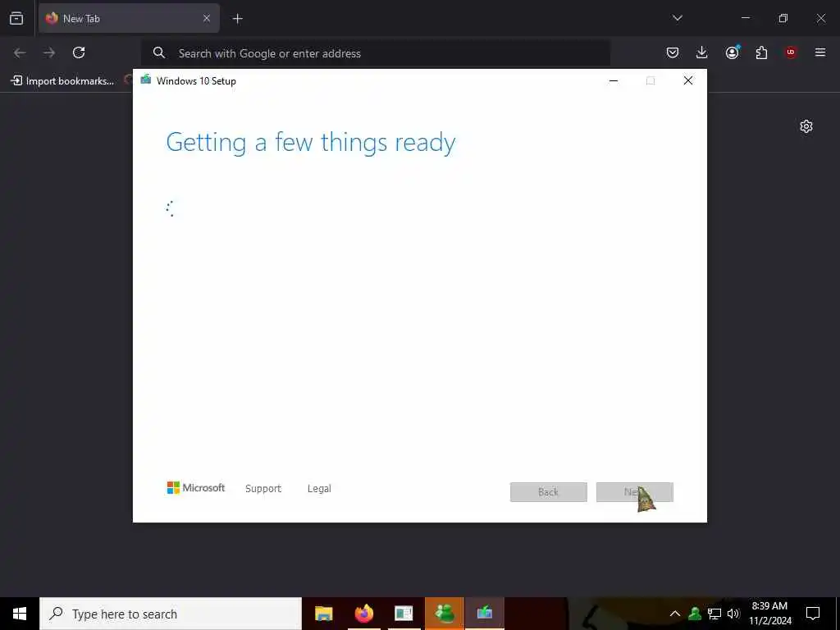The width and height of the screenshot is (840, 630).
Task: Open the extensions puzzle icon
Action: coord(761,52)
